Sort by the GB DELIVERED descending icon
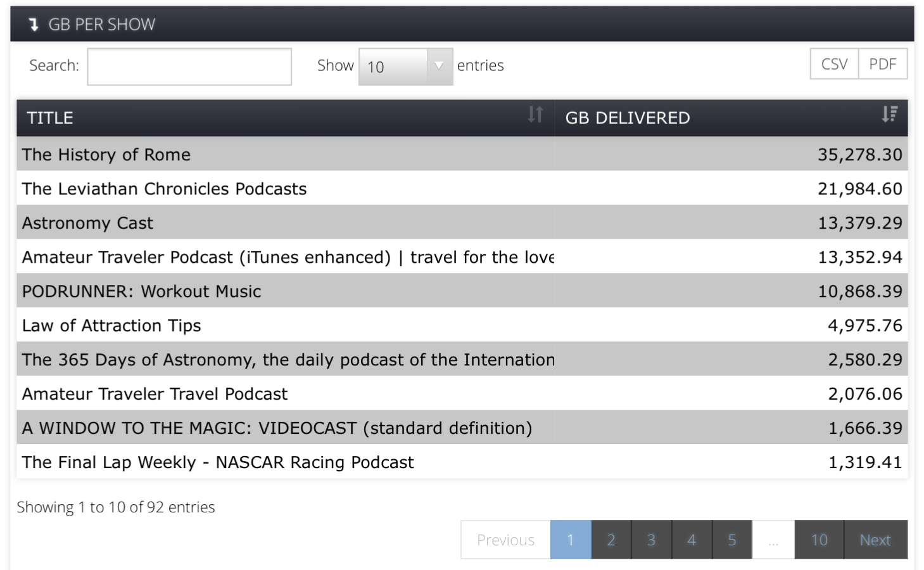The image size is (924, 570). coord(889,115)
